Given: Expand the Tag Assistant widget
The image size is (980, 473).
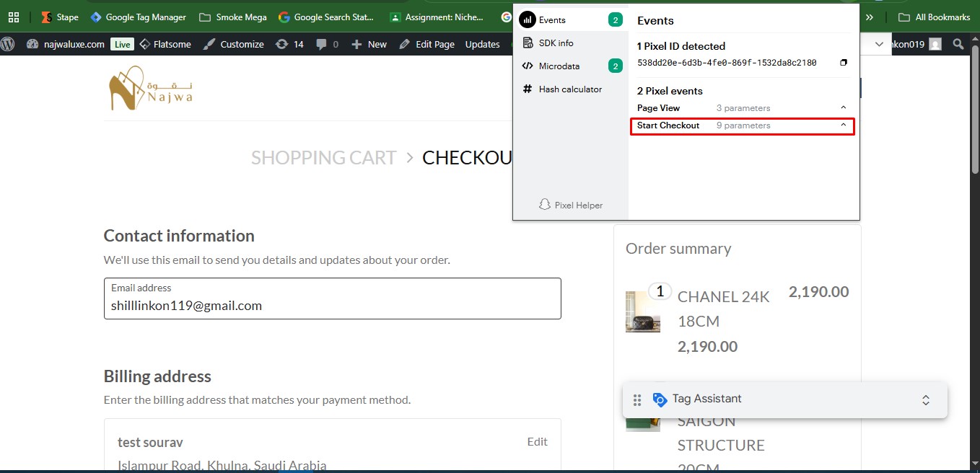Looking at the screenshot, I should point(926,400).
